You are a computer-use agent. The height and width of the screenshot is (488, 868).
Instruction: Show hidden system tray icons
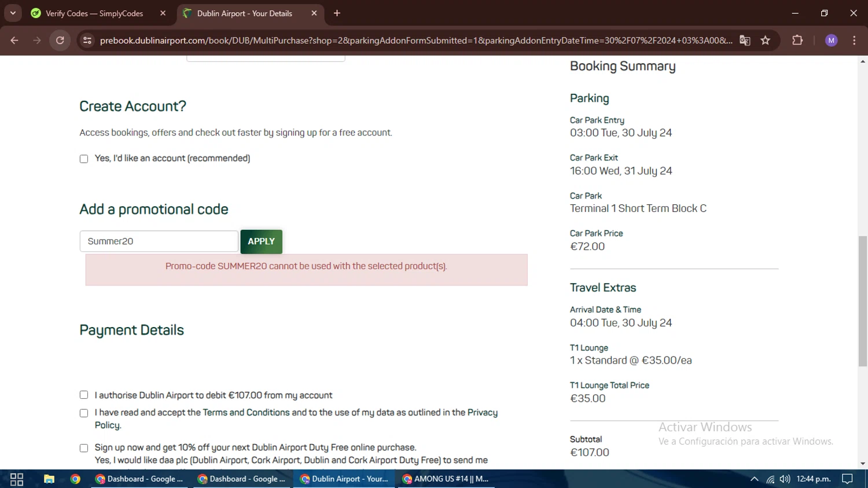[754, 479]
